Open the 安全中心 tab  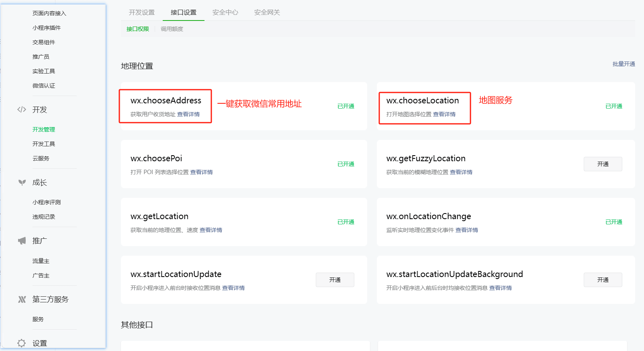tap(225, 12)
